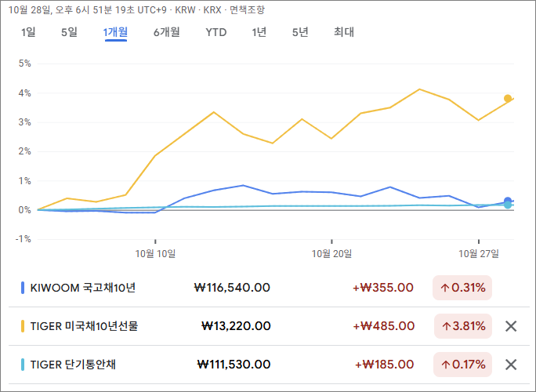The image size is (536, 392).
Task: Click the 3.81% change badge
Action: coord(463,326)
